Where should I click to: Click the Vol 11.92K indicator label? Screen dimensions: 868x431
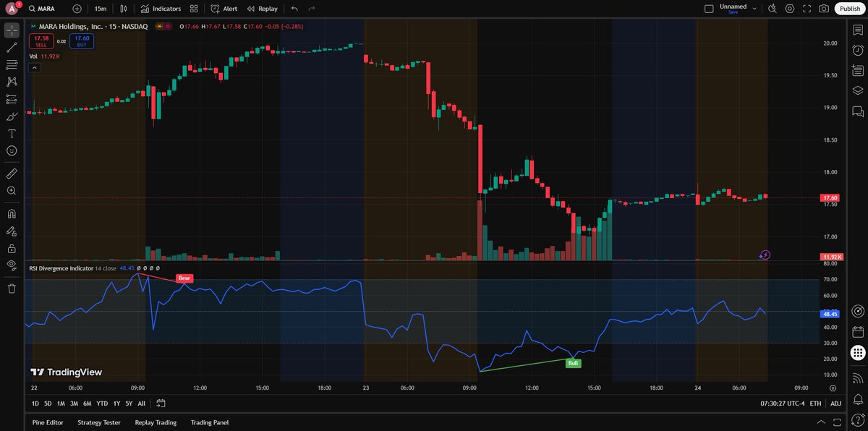(x=44, y=56)
